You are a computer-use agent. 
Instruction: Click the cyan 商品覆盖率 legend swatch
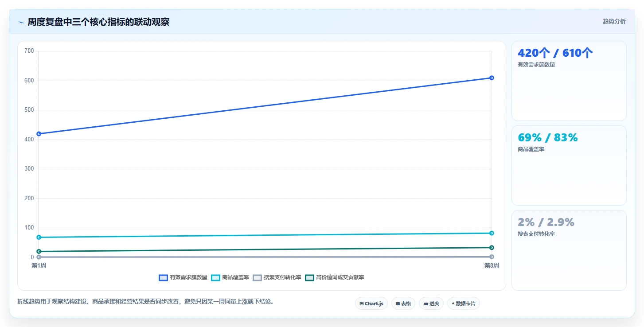(215, 277)
